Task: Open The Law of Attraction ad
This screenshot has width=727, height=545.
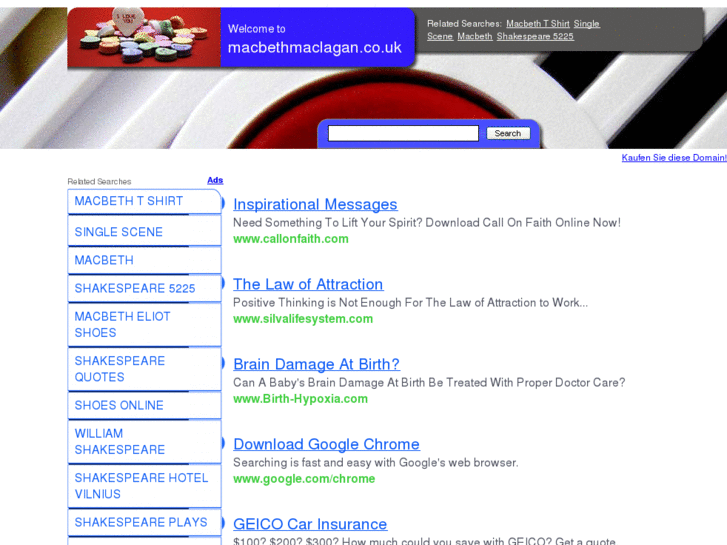Action: click(308, 284)
